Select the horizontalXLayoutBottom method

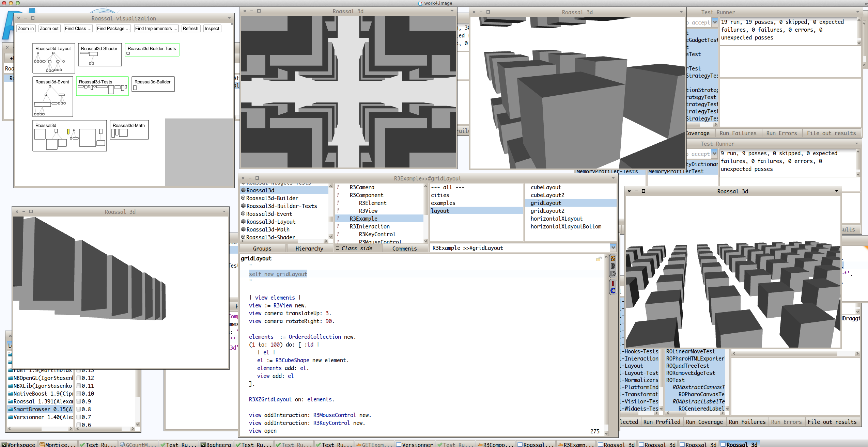click(x=571, y=226)
